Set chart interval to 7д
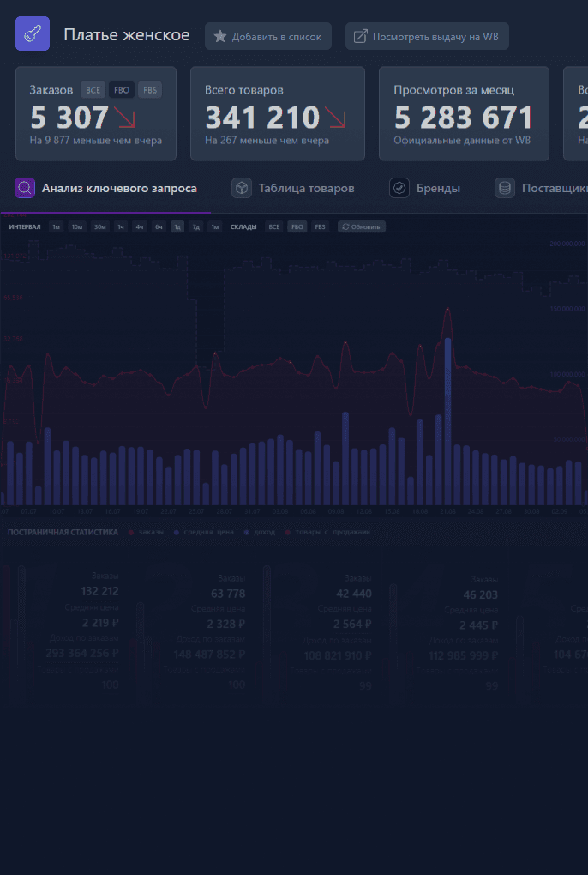The image size is (588, 875). pyautogui.click(x=195, y=226)
